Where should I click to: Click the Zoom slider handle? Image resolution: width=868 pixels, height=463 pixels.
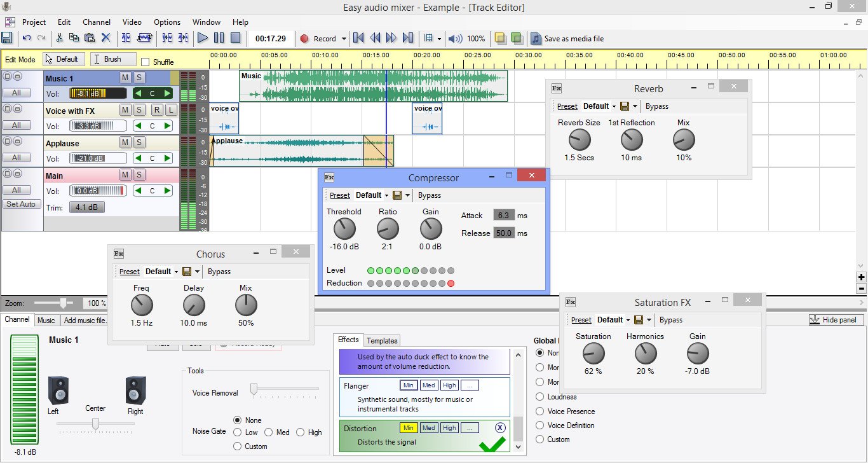point(64,303)
